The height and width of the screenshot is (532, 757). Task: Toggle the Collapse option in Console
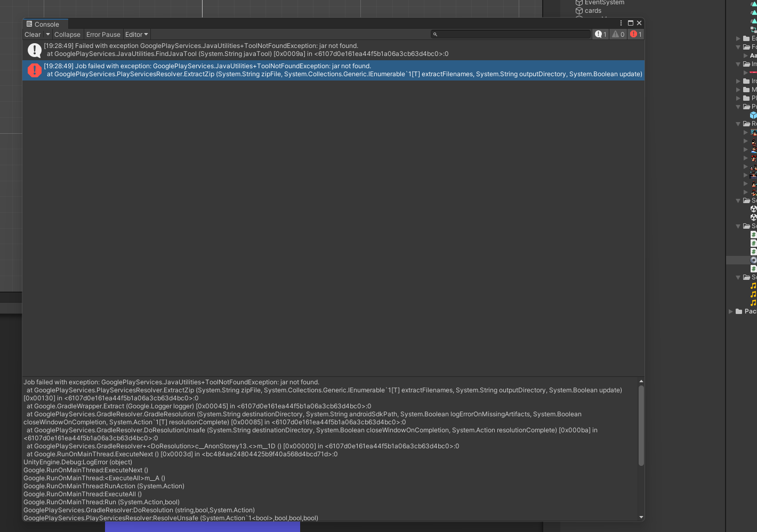[x=67, y=35]
